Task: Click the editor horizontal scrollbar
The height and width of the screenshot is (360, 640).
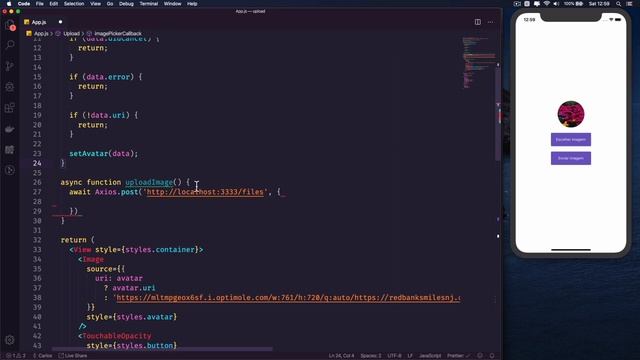Action: pos(162,349)
